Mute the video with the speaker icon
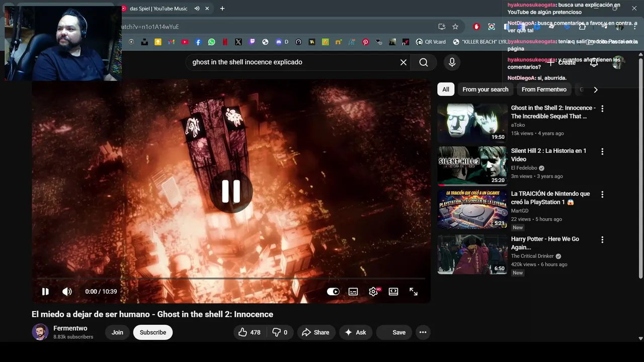 pos(67,292)
